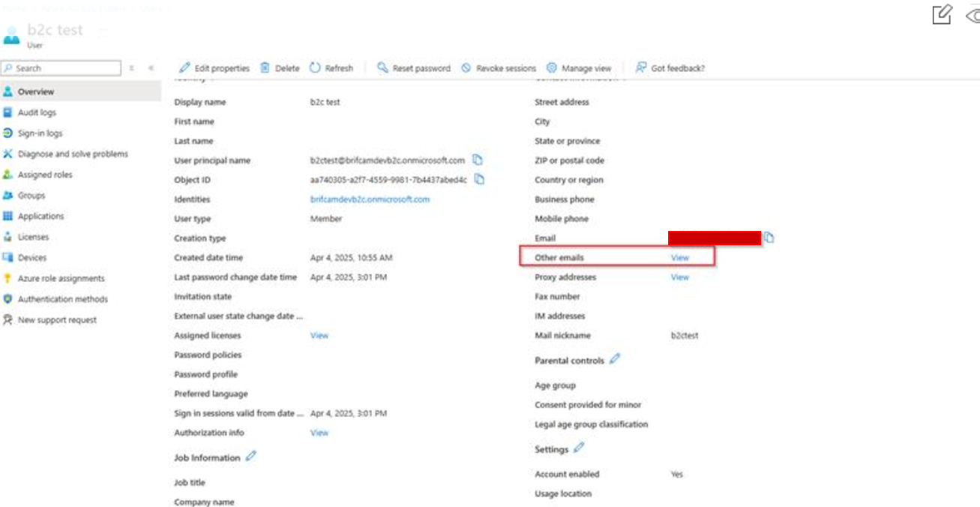
Task: Click the Parental controls heading
Action: [569, 361]
